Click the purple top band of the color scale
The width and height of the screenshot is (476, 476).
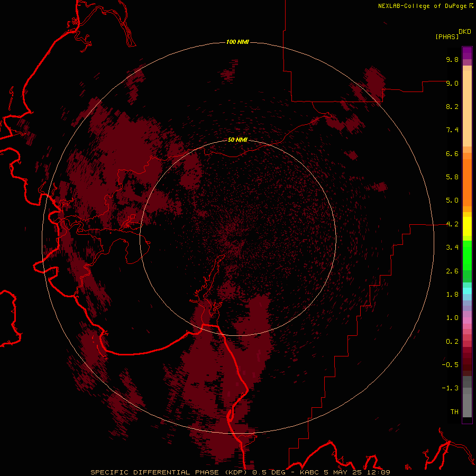click(467, 53)
